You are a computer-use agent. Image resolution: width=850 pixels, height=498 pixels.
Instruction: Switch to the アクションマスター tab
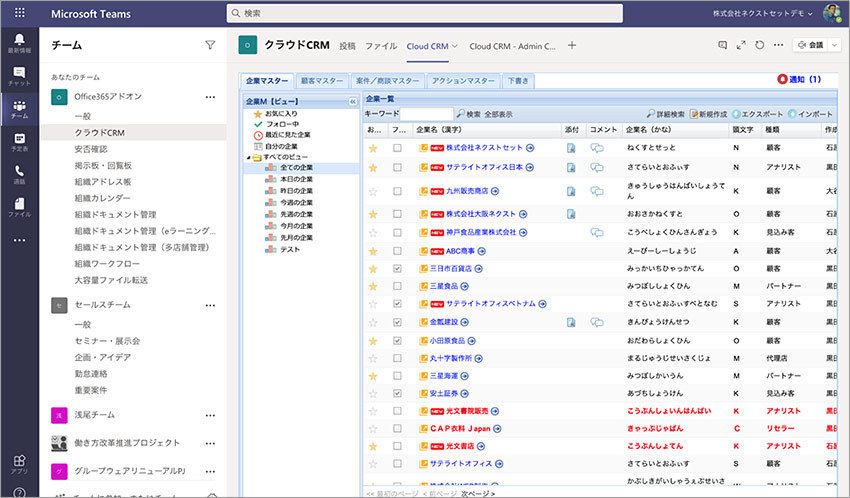(x=463, y=81)
